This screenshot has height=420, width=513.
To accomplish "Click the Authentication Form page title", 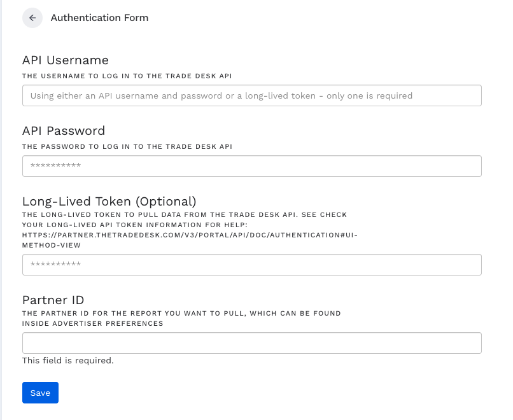I will click(99, 18).
